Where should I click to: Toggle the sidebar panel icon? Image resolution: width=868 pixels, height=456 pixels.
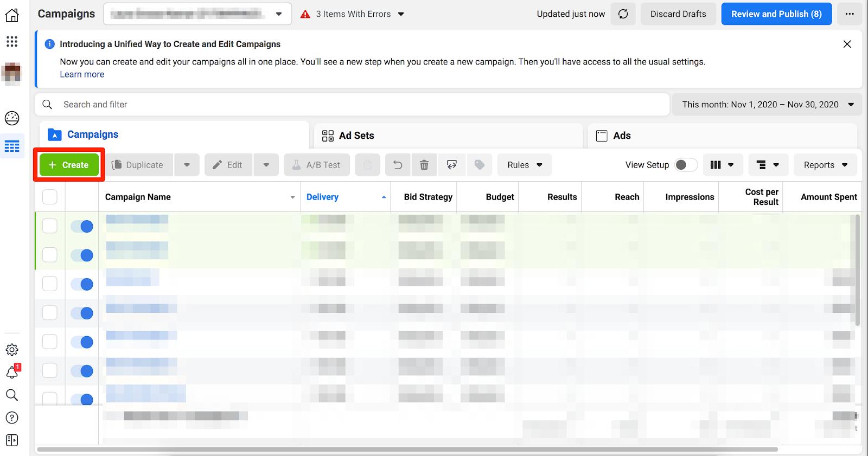12,440
